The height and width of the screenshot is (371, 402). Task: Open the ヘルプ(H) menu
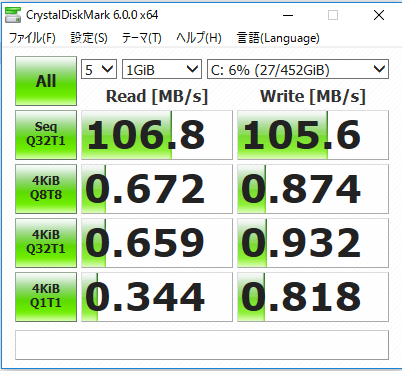tap(199, 38)
